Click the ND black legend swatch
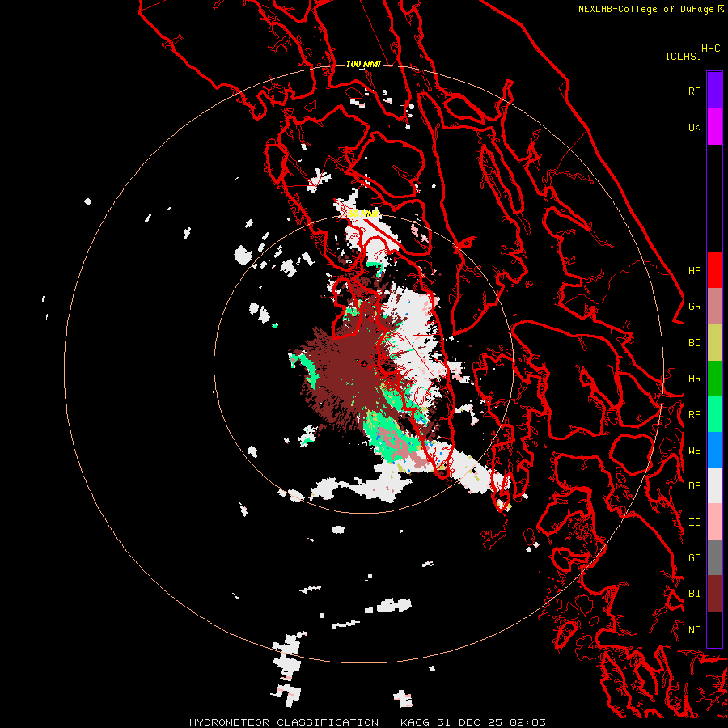Image resolution: width=728 pixels, height=728 pixels. [x=714, y=629]
